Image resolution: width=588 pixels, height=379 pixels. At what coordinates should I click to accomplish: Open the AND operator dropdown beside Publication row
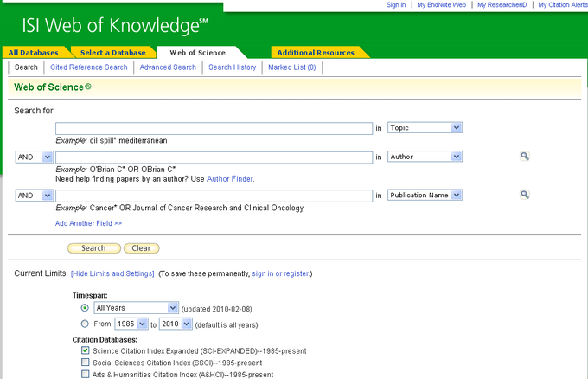[34, 196]
